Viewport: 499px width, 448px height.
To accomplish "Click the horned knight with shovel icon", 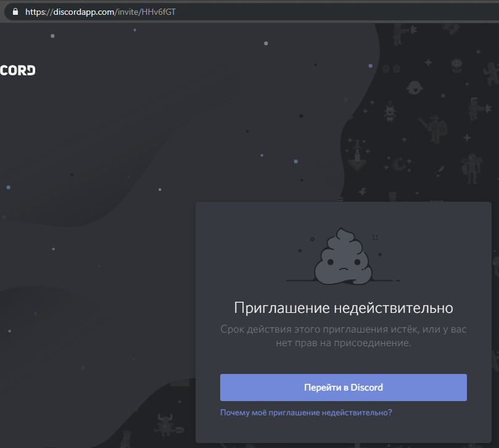I will tap(165, 425).
